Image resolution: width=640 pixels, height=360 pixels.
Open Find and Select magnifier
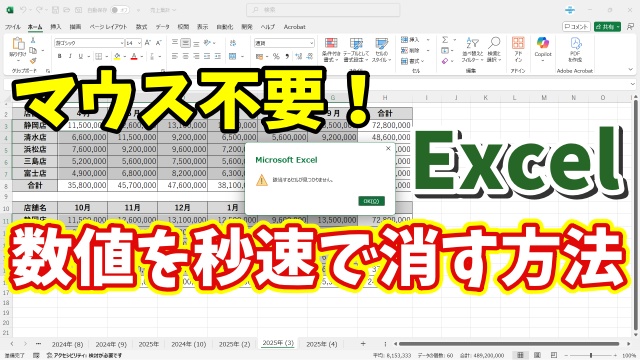[494, 50]
